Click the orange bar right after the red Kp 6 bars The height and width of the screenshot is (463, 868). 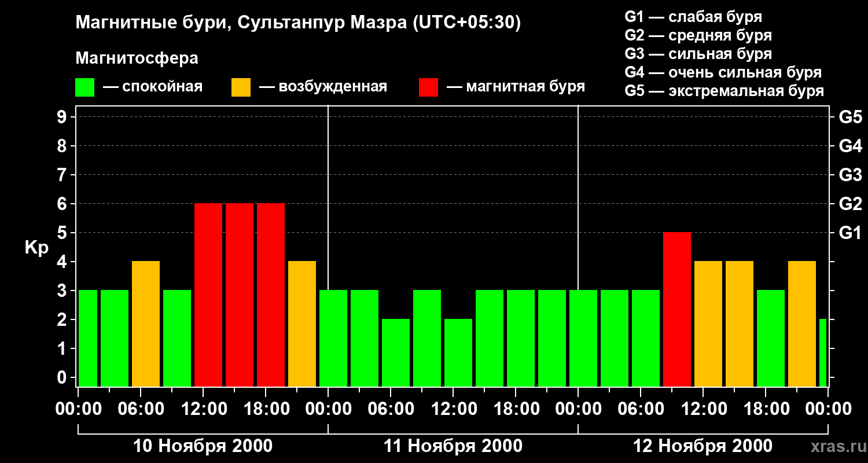click(302, 324)
